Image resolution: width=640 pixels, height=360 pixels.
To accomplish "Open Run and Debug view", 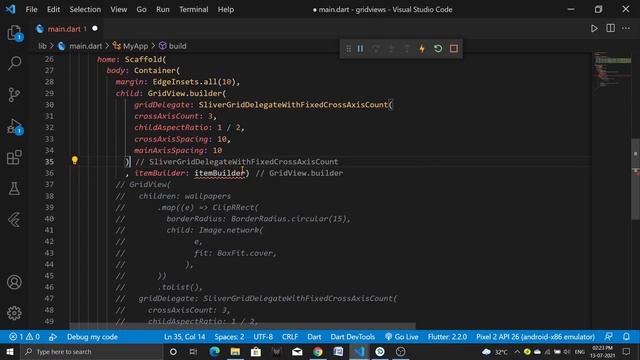I will (14, 127).
